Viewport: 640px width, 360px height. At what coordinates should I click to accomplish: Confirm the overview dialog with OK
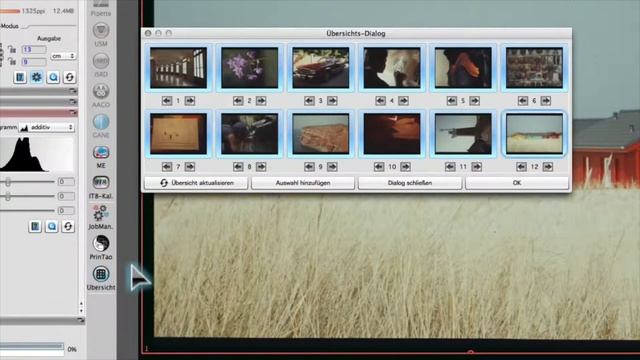tap(517, 183)
